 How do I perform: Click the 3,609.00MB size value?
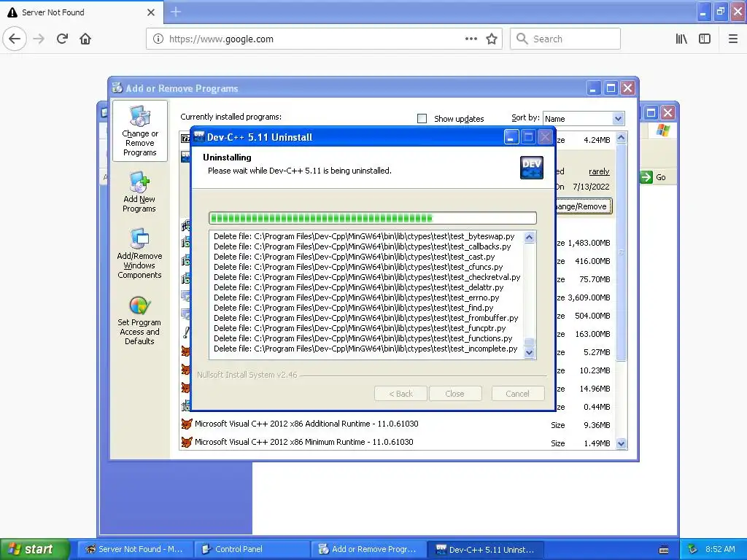pos(589,297)
